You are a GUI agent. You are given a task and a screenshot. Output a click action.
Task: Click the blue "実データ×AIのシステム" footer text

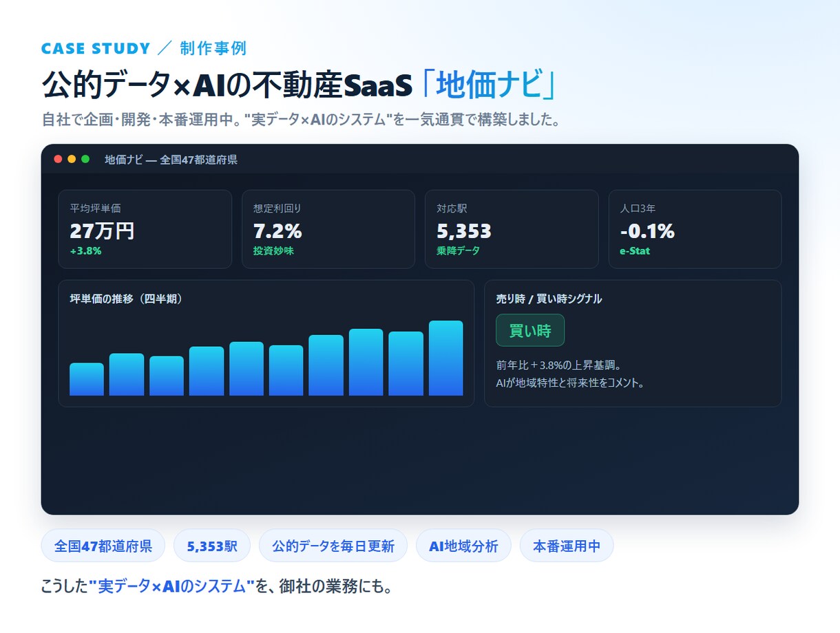pyautogui.click(x=172, y=587)
